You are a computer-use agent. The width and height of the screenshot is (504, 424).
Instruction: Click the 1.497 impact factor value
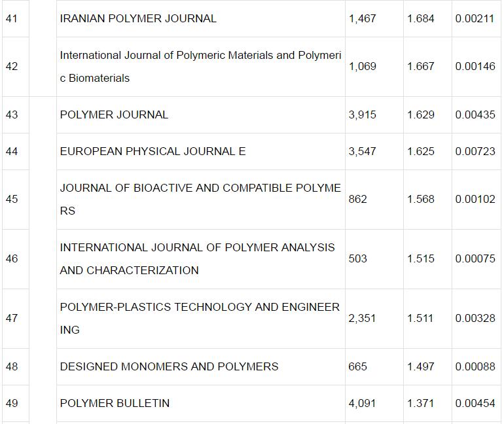click(x=420, y=366)
